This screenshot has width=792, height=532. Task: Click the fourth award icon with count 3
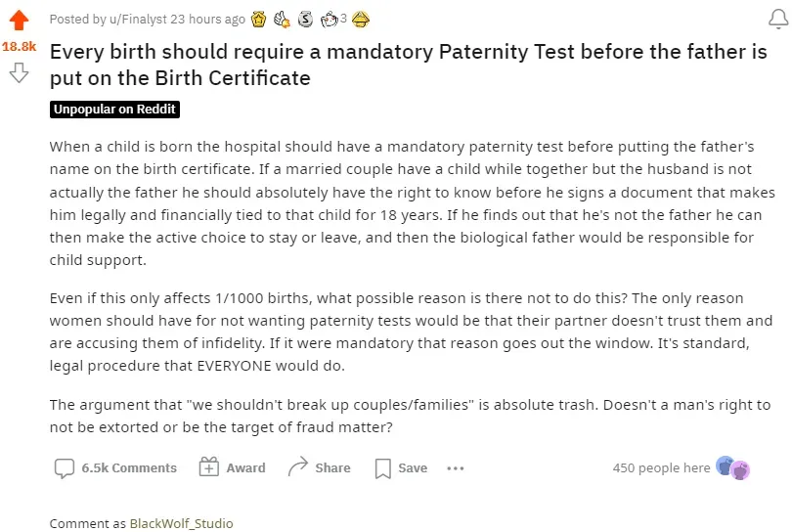pyautogui.click(x=329, y=19)
